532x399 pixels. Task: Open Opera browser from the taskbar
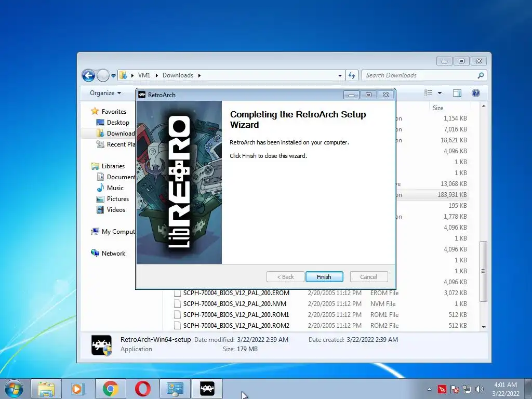143,389
